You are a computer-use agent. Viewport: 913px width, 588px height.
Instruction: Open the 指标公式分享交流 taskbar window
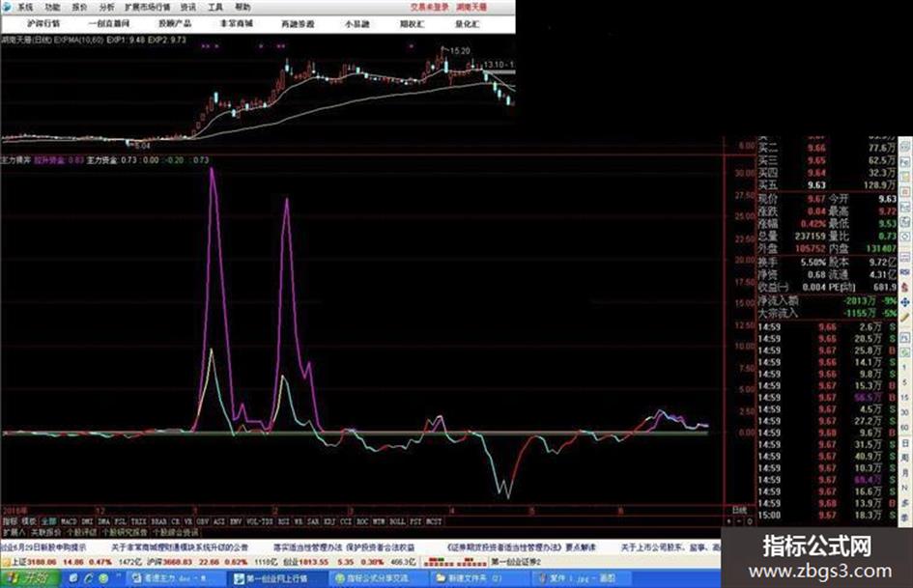pyautogui.click(x=377, y=578)
